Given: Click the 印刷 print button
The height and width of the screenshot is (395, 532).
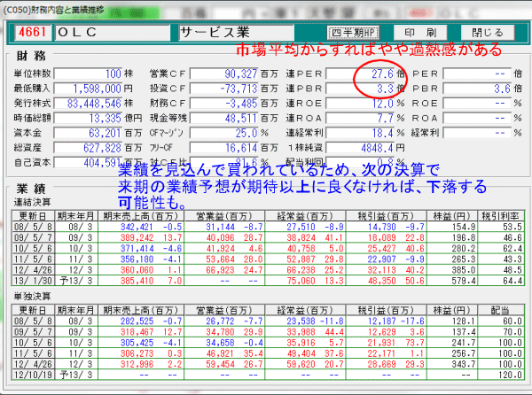Looking at the screenshot, I should 420,33.
